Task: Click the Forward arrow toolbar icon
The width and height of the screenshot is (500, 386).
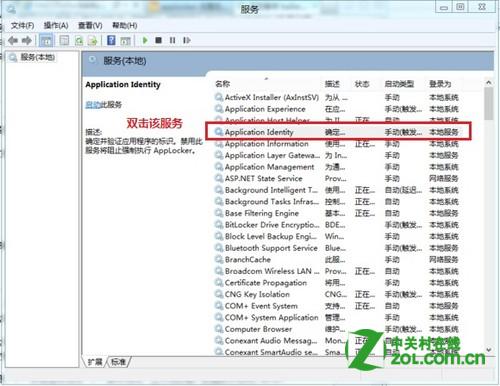Action: pos(27,41)
